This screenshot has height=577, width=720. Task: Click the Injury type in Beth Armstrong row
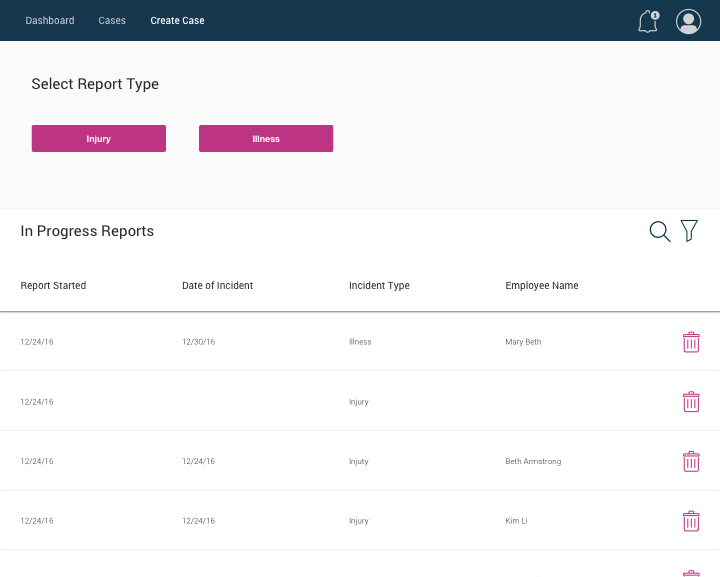click(x=359, y=461)
